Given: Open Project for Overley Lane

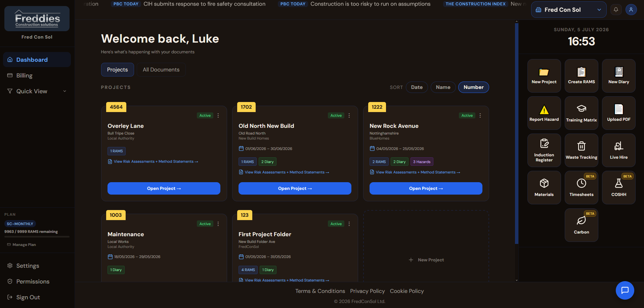Looking at the screenshot, I should coord(164,189).
